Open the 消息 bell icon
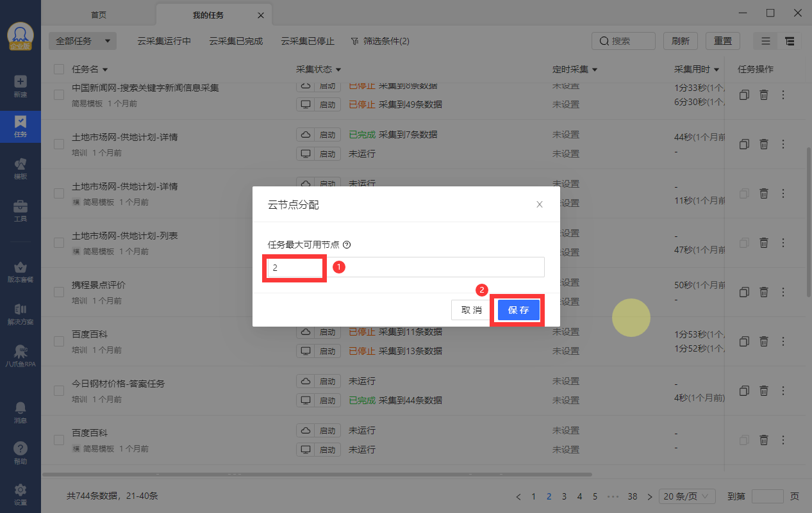 click(x=21, y=412)
